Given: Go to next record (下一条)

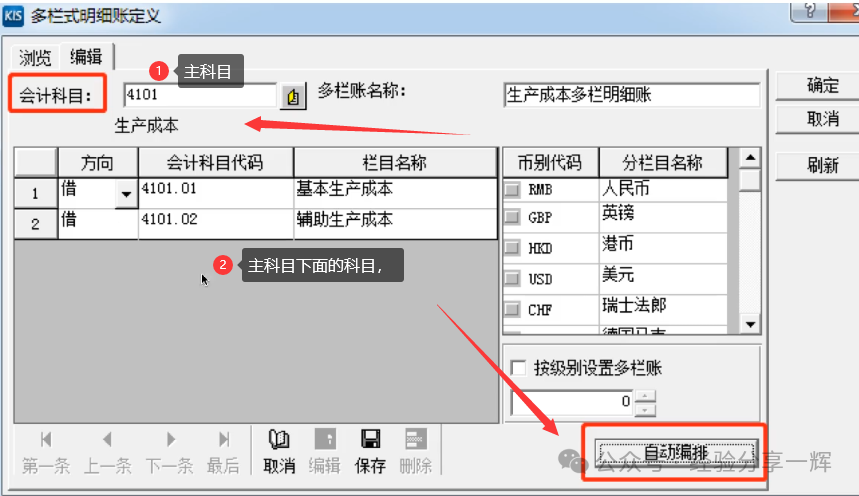Looking at the screenshot, I should point(170,440).
